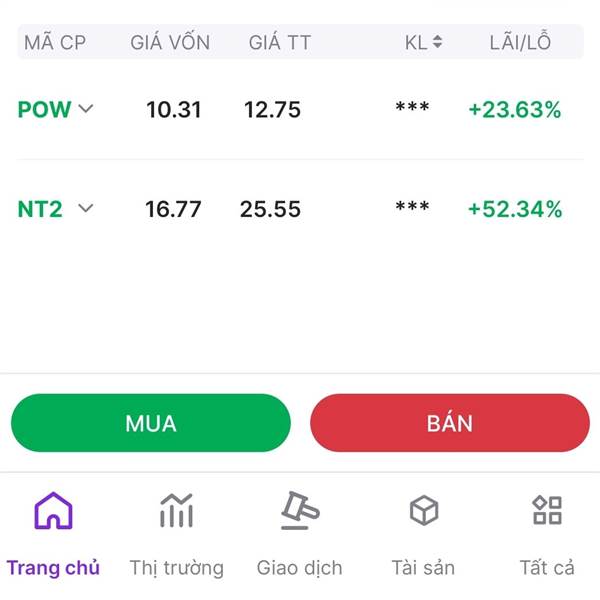Tap the Giao dịch gavel icon
This screenshot has height=600, width=600.
point(299,511)
